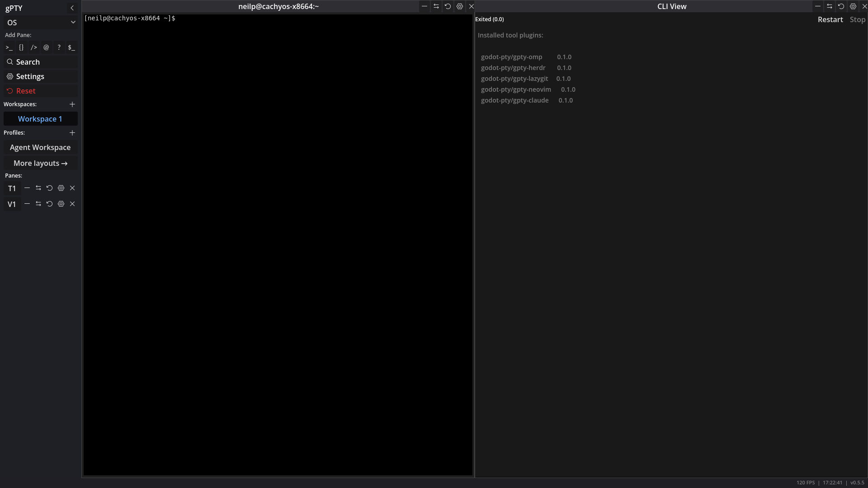Click Restart in the CLI View
The height and width of the screenshot is (488, 868).
click(830, 19)
